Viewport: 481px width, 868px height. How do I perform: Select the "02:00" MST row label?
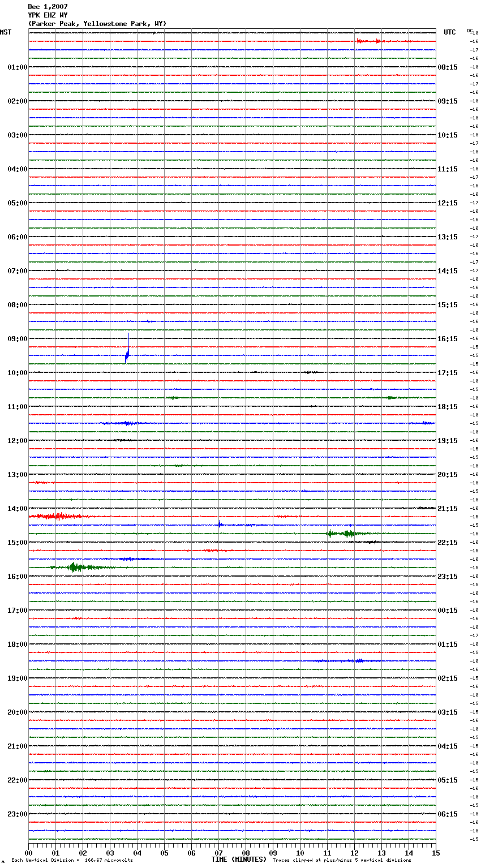(x=18, y=101)
